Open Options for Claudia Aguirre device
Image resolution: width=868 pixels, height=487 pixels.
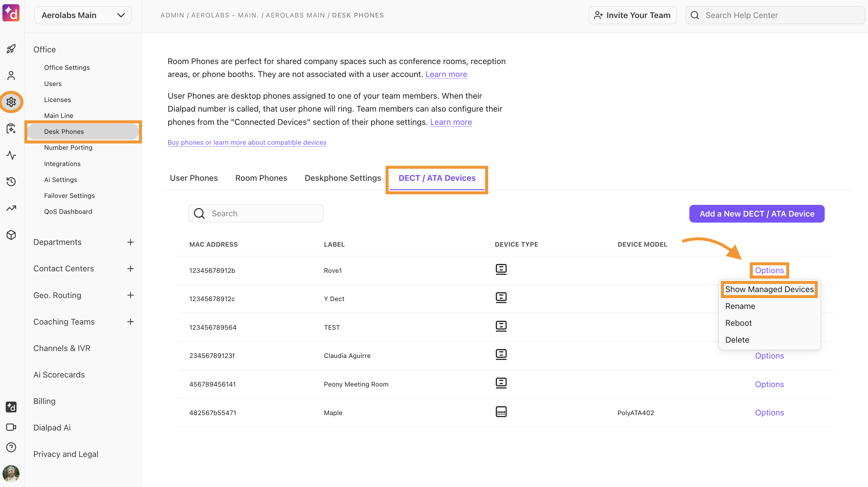click(x=769, y=356)
